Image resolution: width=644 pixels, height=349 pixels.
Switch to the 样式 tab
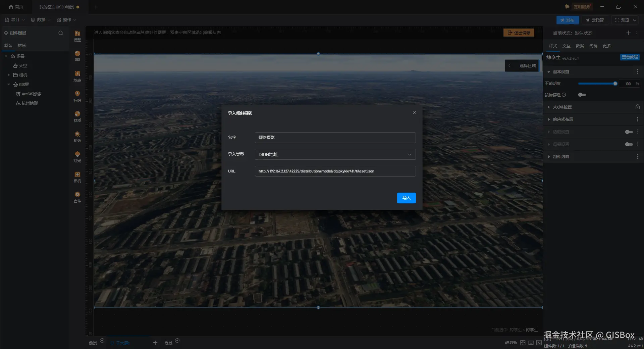[553, 46]
